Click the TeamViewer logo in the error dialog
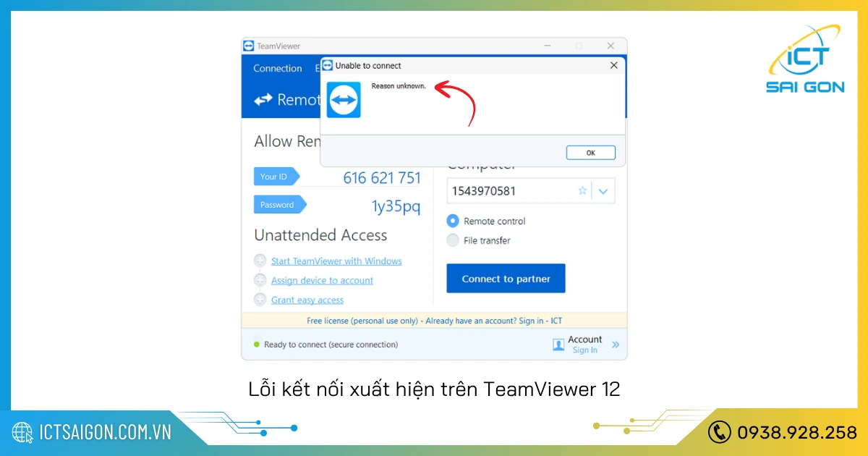Viewport: 868px width, 456px height. pyautogui.click(x=344, y=100)
